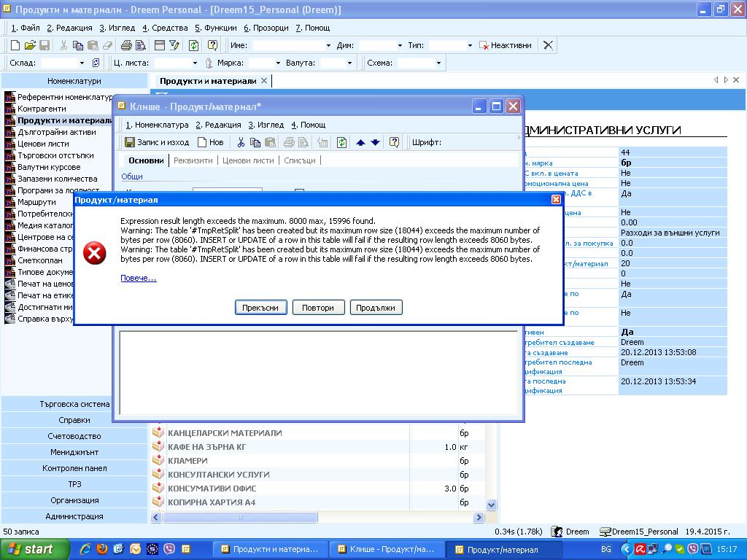Screen dimensions: 747x560
Task: Click the Eraser icon in main toolbar
Action: [x=107, y=45]
